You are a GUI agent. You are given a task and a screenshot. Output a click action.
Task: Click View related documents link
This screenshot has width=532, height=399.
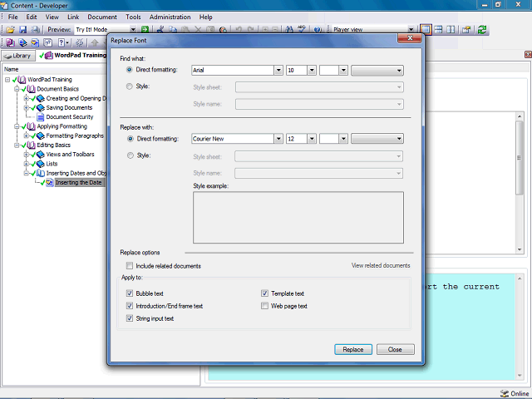click(x=381, y=265)
